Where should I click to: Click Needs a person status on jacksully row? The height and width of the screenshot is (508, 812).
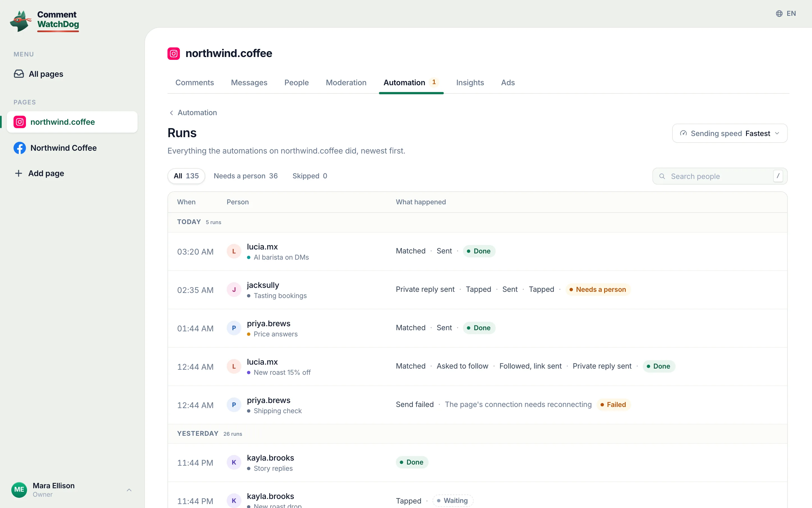click(x=598, y=290)
